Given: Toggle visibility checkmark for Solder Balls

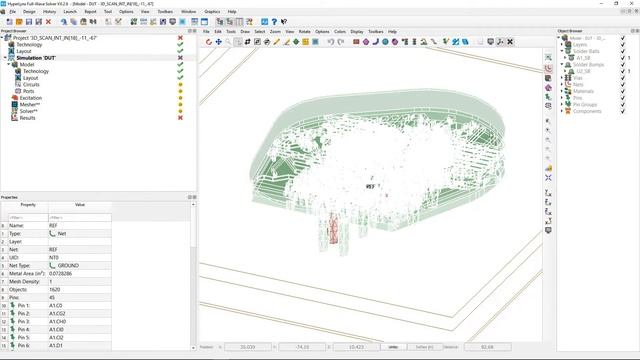Looking at the screenshot, I should (623, 51).
